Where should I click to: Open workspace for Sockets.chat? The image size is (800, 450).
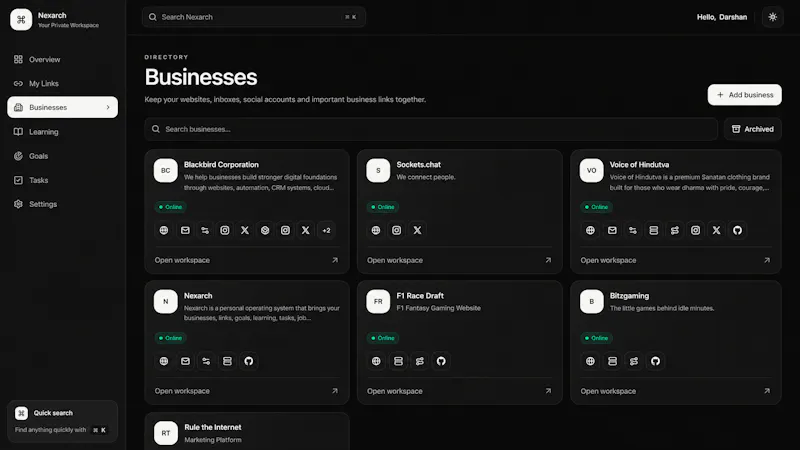pos(459,260)
